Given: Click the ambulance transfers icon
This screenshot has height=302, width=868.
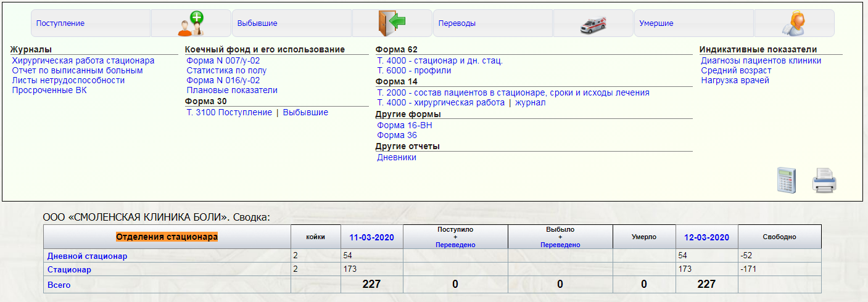Looking at the screenshot, I should [x=593, y=23].
